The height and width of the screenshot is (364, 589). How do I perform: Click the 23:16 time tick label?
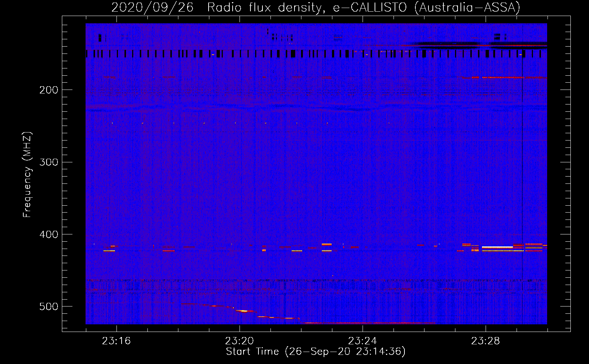pyautogui.click(x=116, y=341)
